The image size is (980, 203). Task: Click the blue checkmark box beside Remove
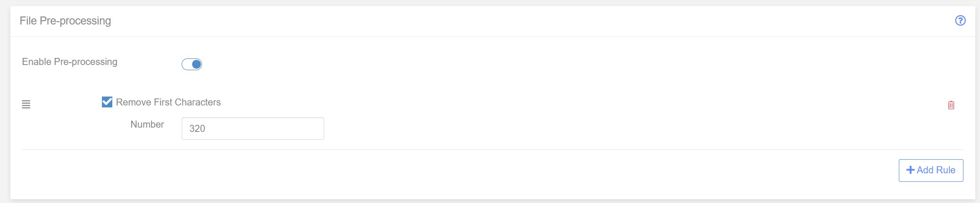107,102
